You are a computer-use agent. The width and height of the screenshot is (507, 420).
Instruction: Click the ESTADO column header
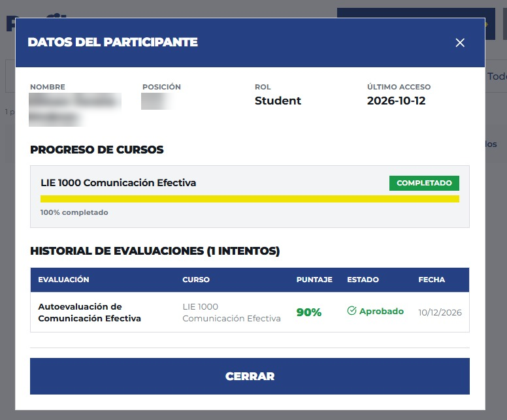point(363,280)
